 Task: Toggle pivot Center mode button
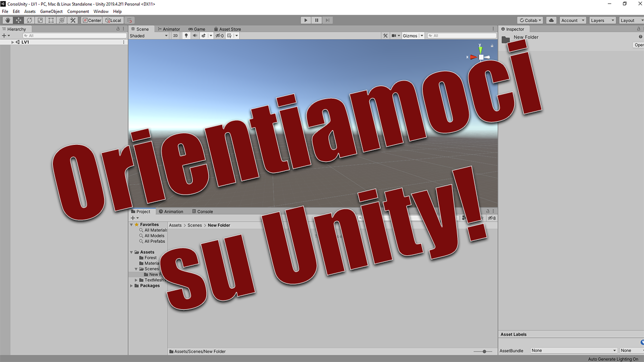tap(92, 20)
